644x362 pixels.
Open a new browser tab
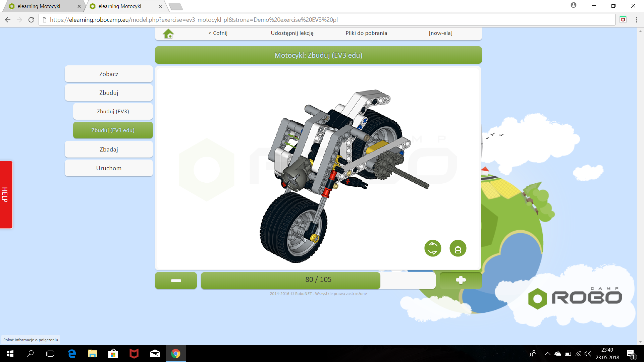[175, 6]
